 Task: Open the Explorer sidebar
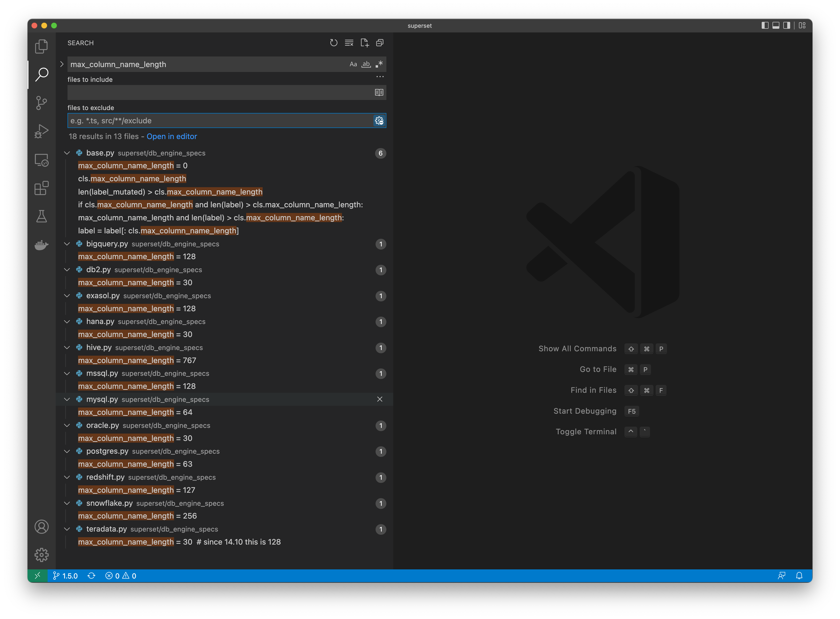(x=41, y=46)
